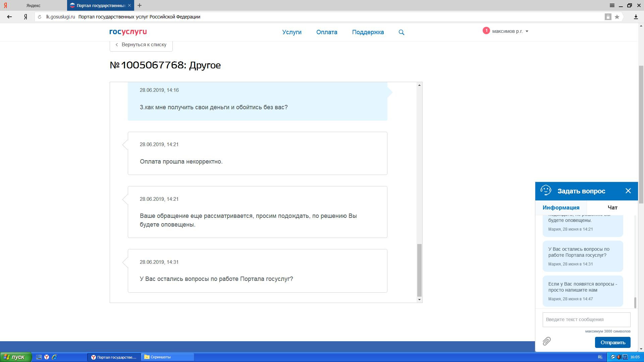Switch to the Чат tab in chat widget
Image resolution: width=644 pixels, height=362 pixels.
coord(612,207)
